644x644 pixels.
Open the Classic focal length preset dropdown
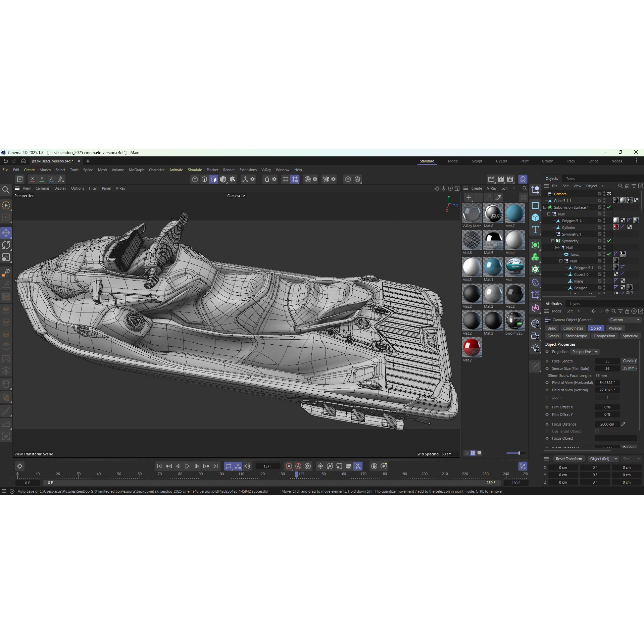point(630,361)
